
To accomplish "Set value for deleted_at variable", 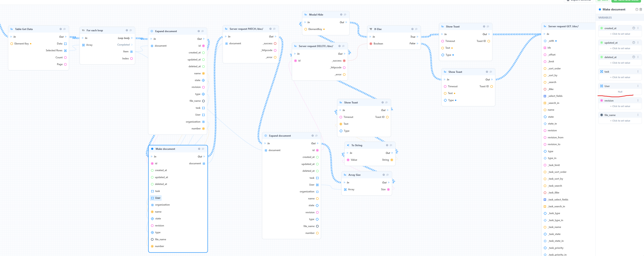I will pyautogui.click(x=620, y=63).
